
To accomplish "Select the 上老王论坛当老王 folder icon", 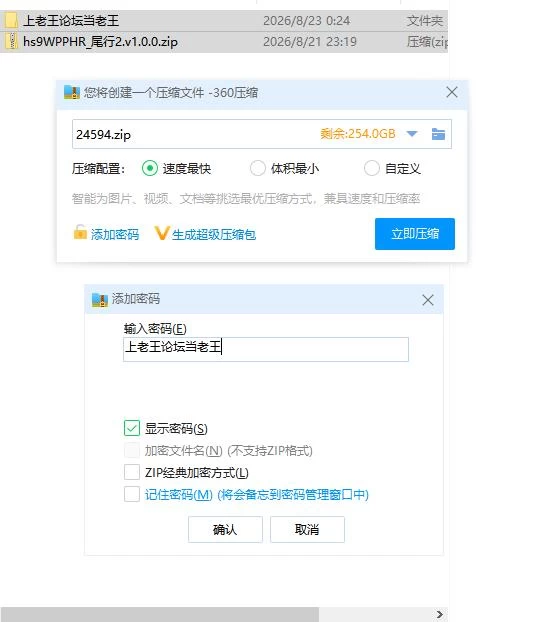I will (x=11, y=20).
